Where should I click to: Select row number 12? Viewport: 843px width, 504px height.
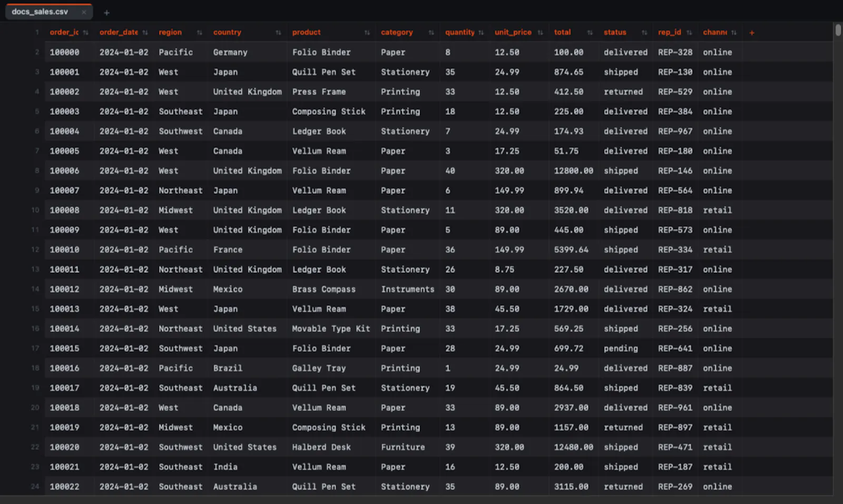35,250
